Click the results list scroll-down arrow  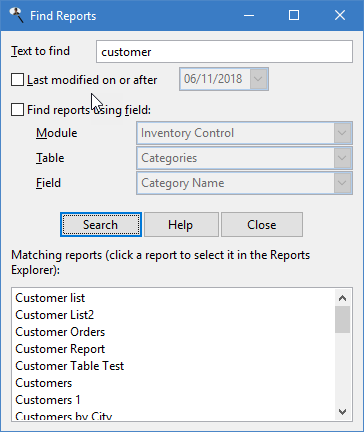(342, 412)
